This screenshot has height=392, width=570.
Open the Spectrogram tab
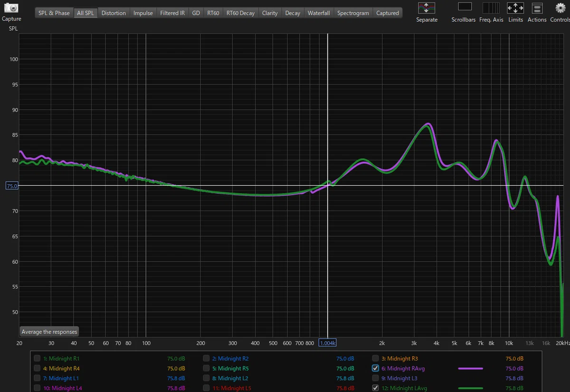[353, 13]
